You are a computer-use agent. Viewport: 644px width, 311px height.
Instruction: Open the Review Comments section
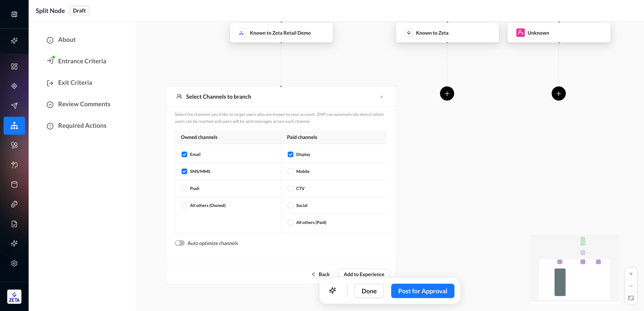coord(84,104)
